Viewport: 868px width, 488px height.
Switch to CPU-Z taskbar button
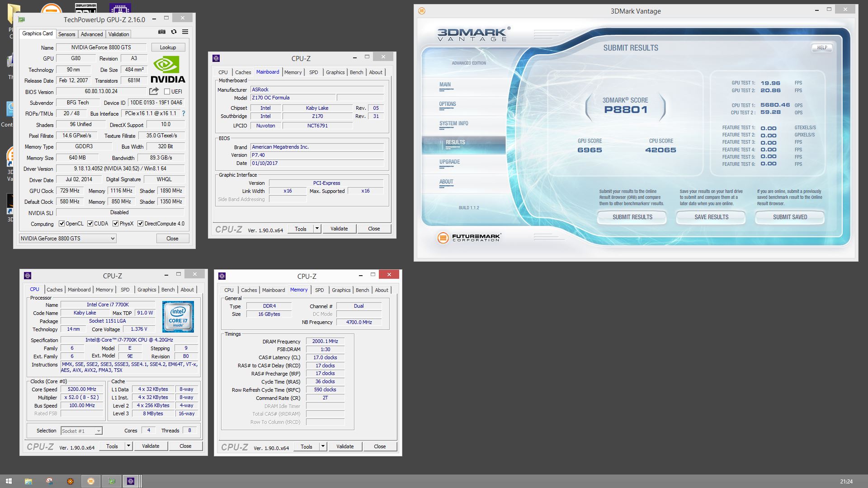131,481
